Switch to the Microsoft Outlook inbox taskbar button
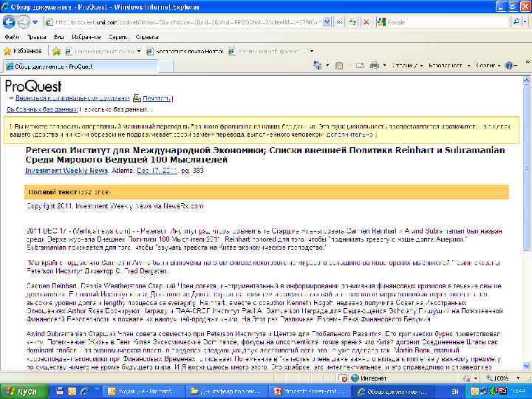532x399 pixels. (144, 391)
